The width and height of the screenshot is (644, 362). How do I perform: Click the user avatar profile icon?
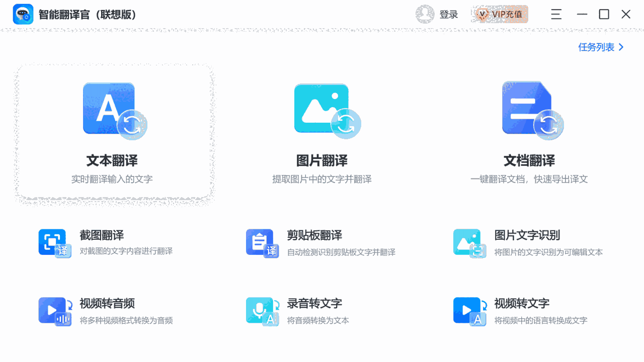[x=425, y=14]
